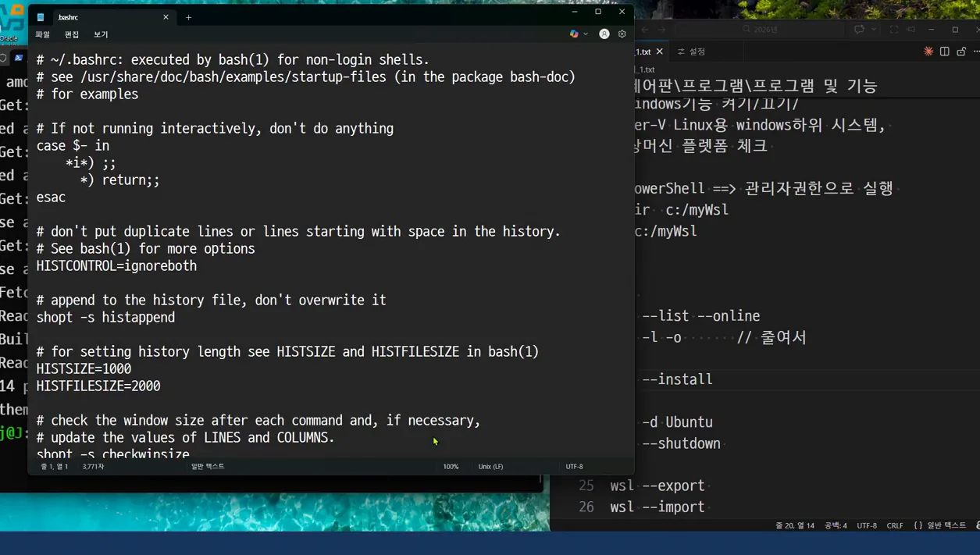Click the _1.txt breadcrumb in the editor
Viewport: 980px width, 555px height.
coord(645,70)
